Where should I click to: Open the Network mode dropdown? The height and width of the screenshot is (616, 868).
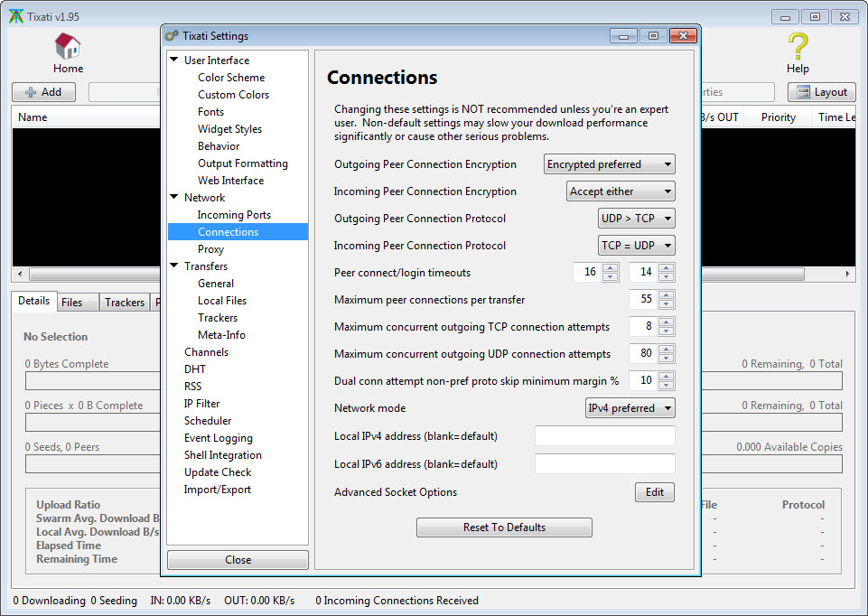coord(630,408)
